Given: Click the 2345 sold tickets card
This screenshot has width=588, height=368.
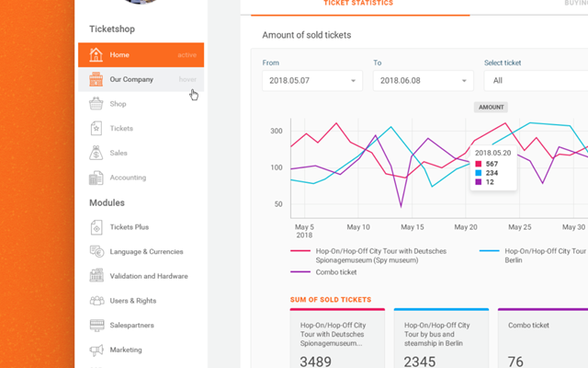Looking at the screenshot, I should pos(441,339).
